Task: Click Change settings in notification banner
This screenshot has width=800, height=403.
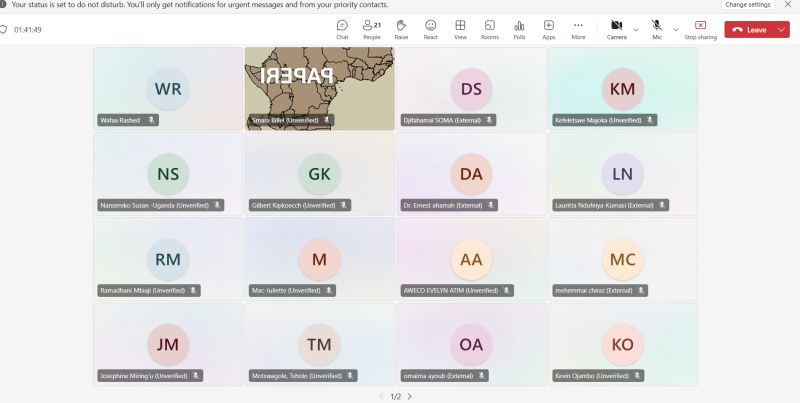Action: 747,5
